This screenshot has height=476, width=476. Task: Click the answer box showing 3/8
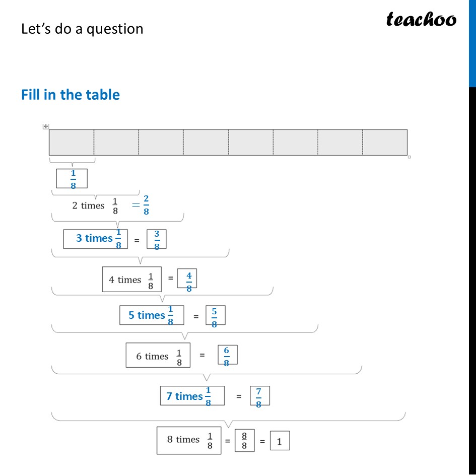pos(157,239)
